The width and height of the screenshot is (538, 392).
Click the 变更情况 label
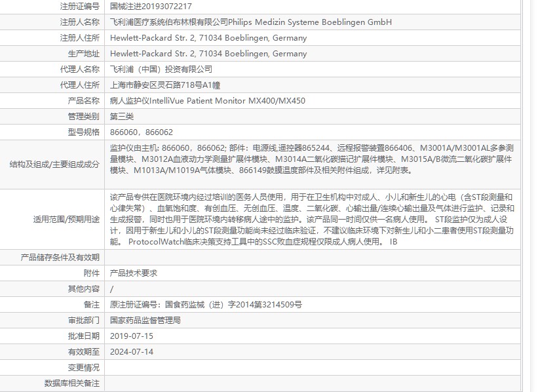(84, 368)
